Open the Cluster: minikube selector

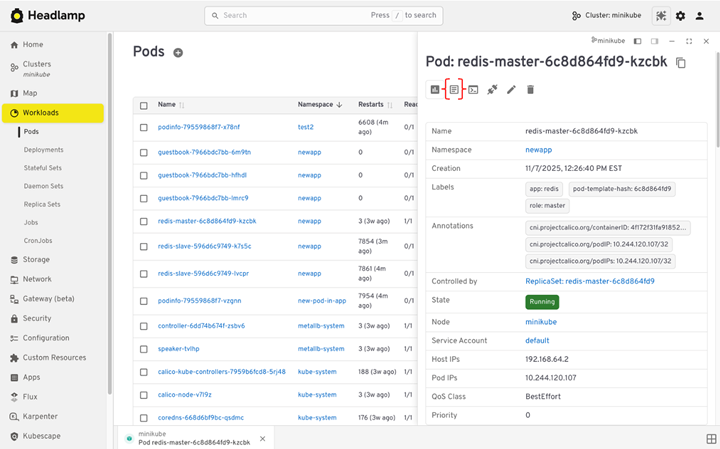pyautogui.click(x=607, y=16)
